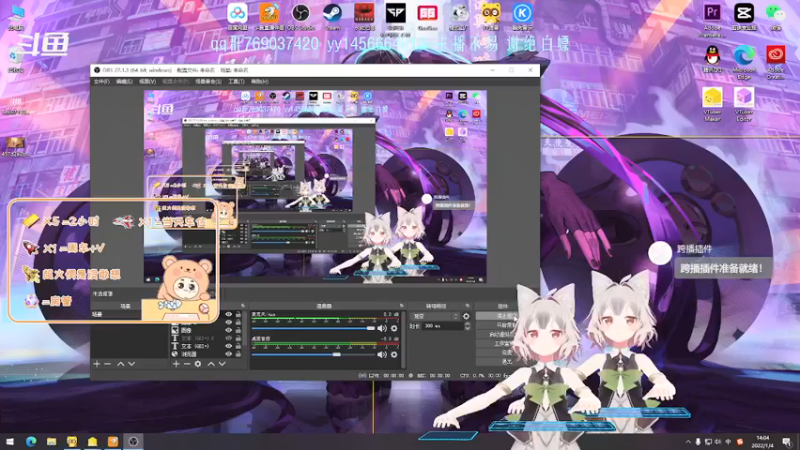Screen dimensions: 800x450
Task: Open transition properties gear icon
Action: coord(466,316)
